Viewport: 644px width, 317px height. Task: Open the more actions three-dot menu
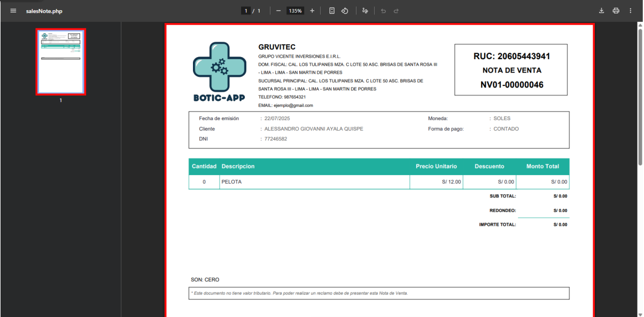[x=631, y=11]
